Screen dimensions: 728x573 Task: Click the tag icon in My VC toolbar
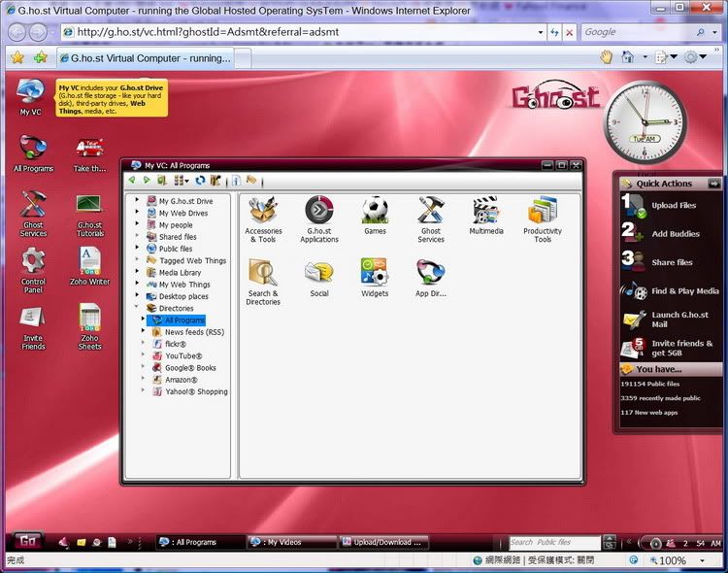[x=251, y=180]
